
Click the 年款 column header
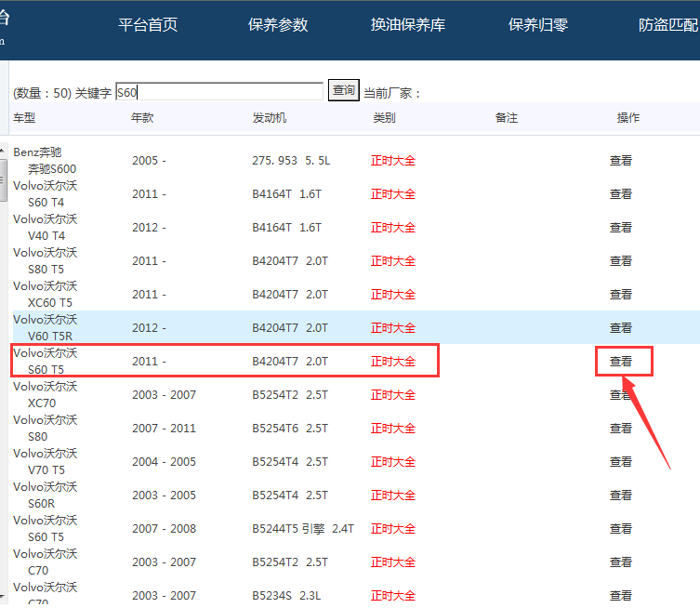pyautogui.click(x=142, y=118)
